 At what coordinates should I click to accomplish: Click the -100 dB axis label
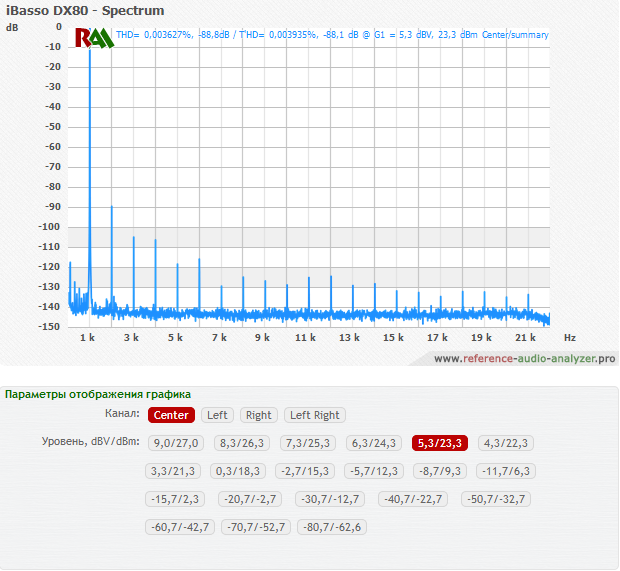click(49, 227)
